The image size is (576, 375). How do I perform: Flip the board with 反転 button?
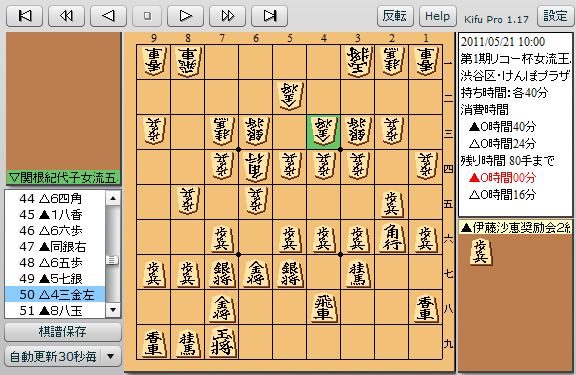point(395,16)
